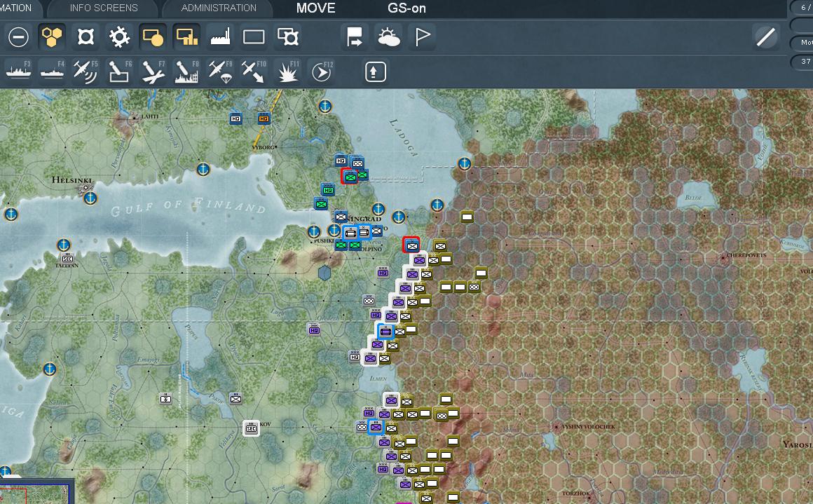Screen dimensions: 813x504
Task: Select red-outlined green unit near Ladoga
Action: 350,177
